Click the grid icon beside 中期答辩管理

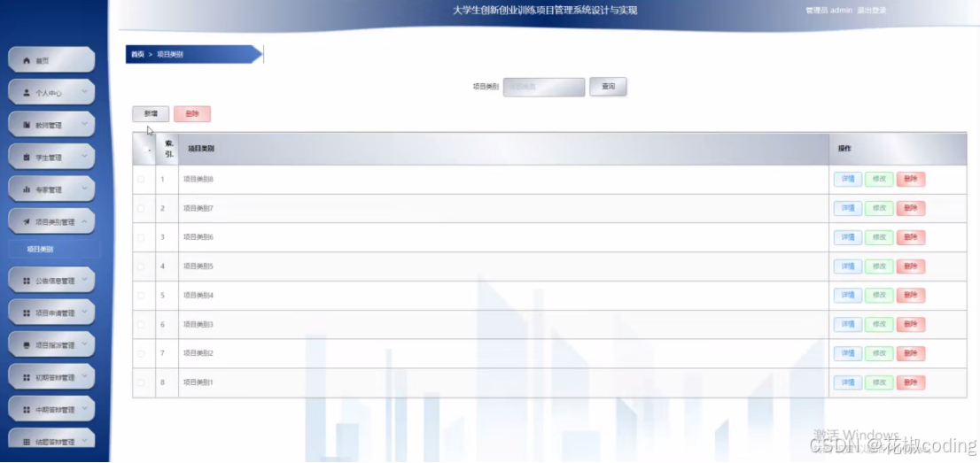(x=27, y=410)
